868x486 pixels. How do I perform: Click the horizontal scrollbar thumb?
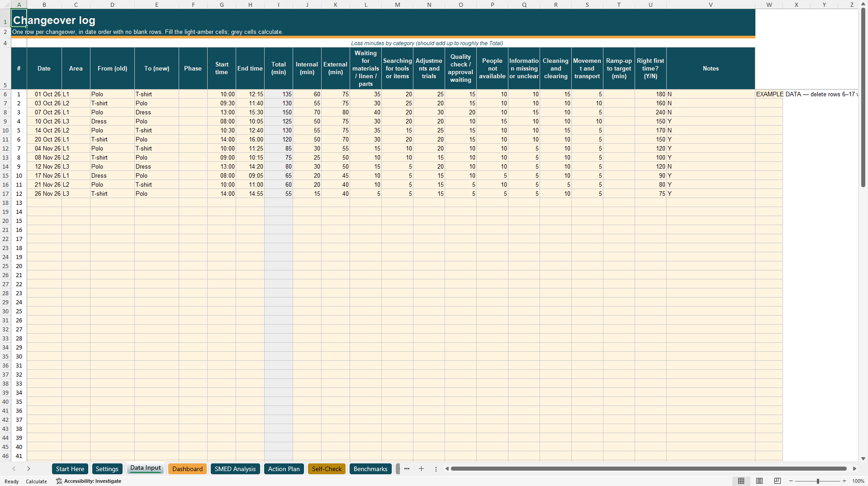(648, 469)
